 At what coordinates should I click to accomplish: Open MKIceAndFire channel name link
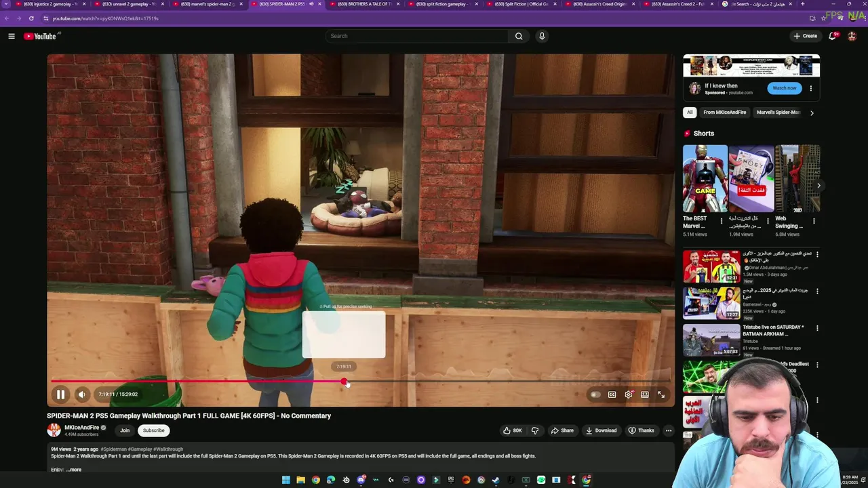click(82, 428)
